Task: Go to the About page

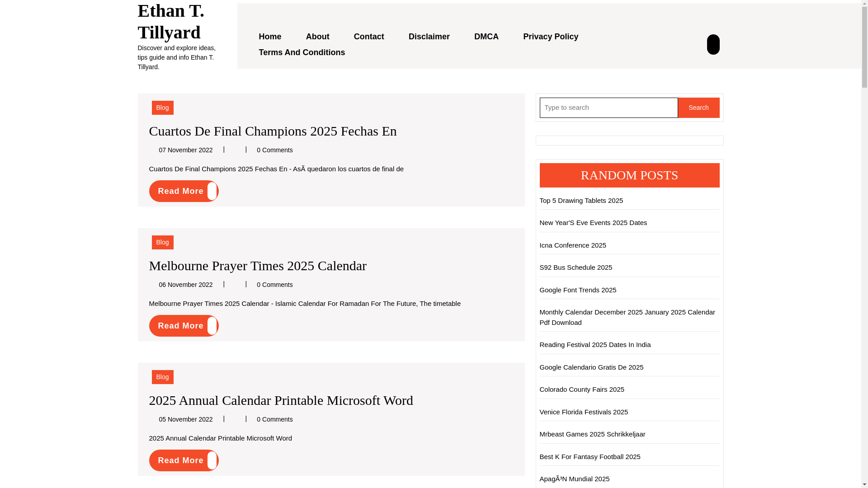Action: 317,37
